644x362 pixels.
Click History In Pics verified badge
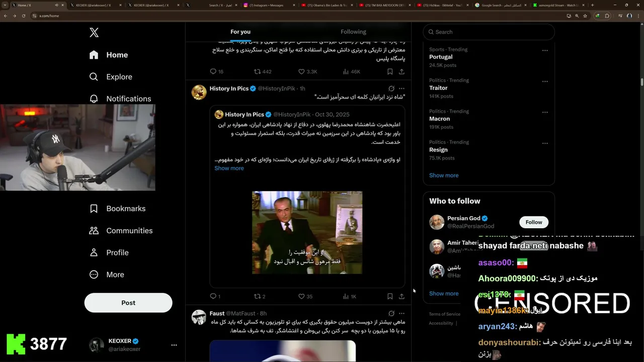tap(253, 88)
